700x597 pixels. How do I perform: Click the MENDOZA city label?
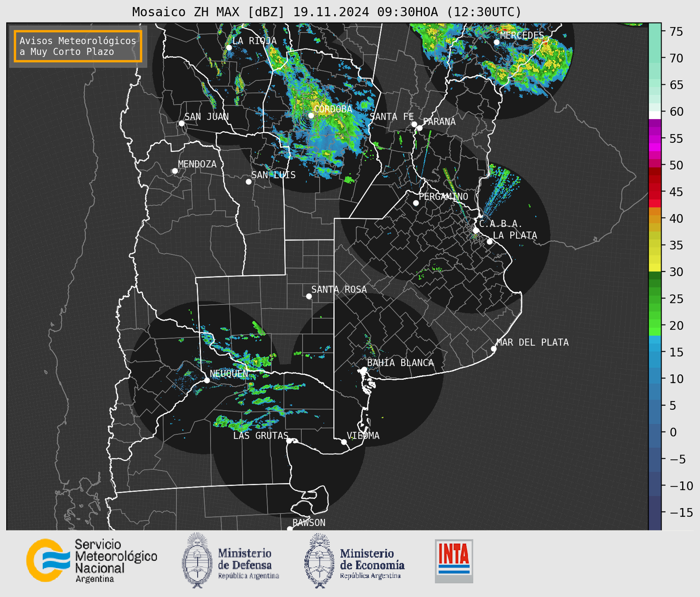[197, 164]
